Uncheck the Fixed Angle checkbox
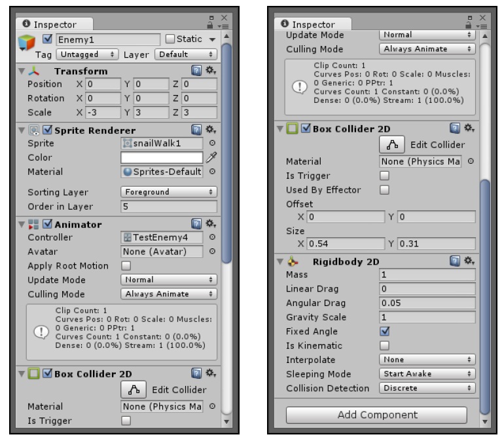The image size is (504, 441). click(x=384, y=331)
